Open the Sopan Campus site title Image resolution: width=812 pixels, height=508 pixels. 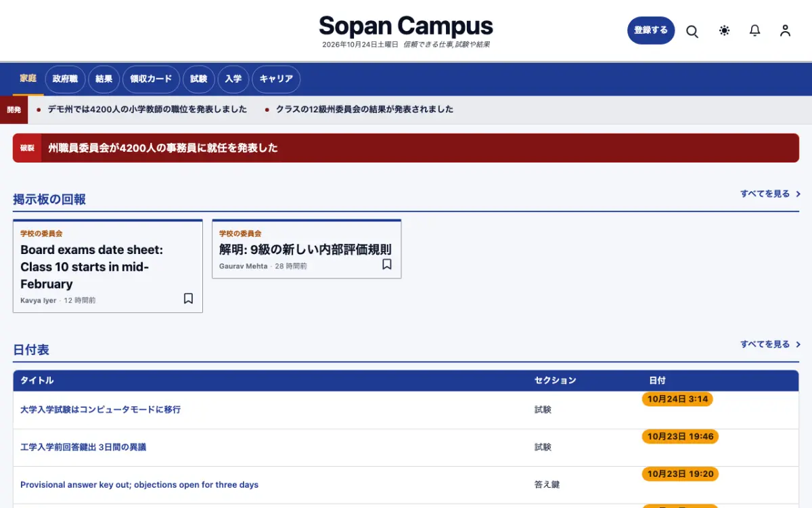coord(406,26)
